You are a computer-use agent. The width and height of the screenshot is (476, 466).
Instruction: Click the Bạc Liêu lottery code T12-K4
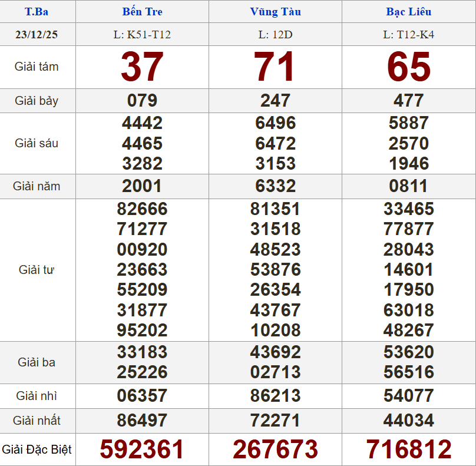408,34
